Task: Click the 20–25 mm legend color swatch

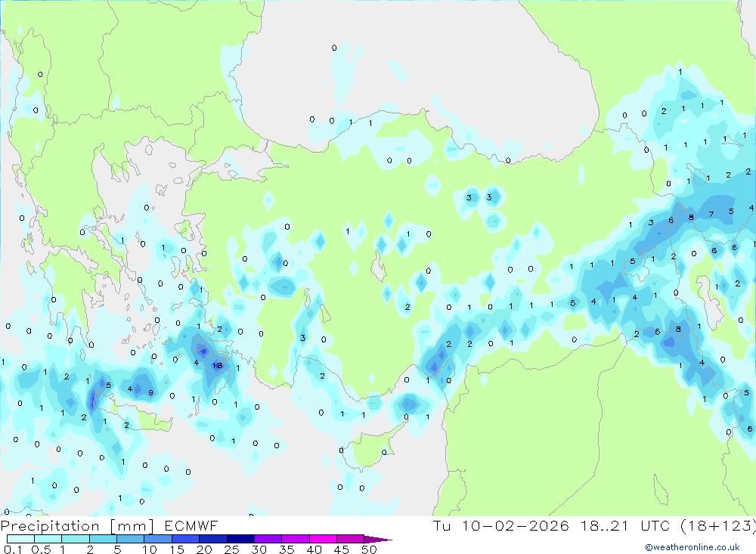Action: point(213,539)
